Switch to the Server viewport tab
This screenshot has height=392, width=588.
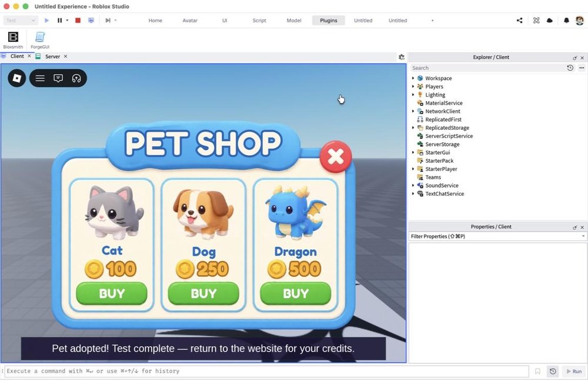click(x=52, y=56)
